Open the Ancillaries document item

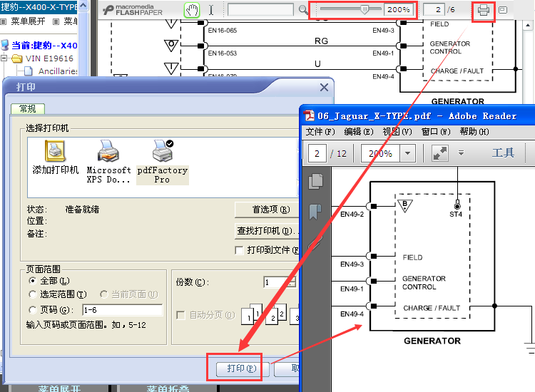pos(57,71)
